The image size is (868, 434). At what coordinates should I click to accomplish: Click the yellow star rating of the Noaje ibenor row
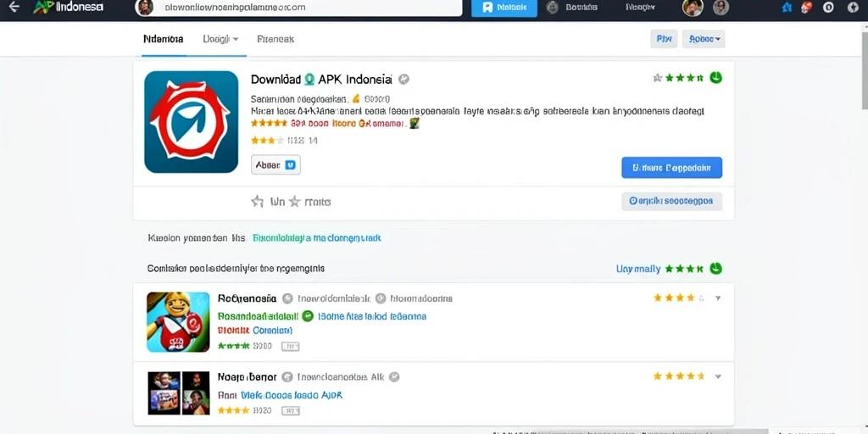tap(679, 376)
